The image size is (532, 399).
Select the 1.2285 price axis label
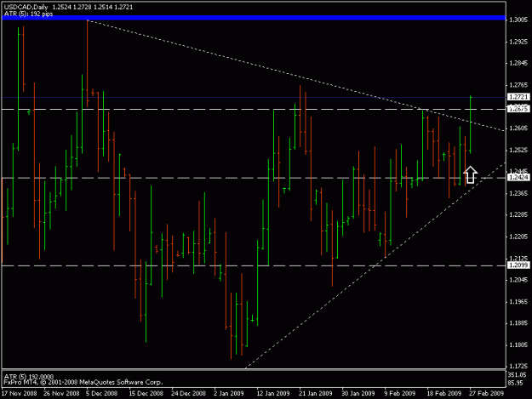point(518,214)
